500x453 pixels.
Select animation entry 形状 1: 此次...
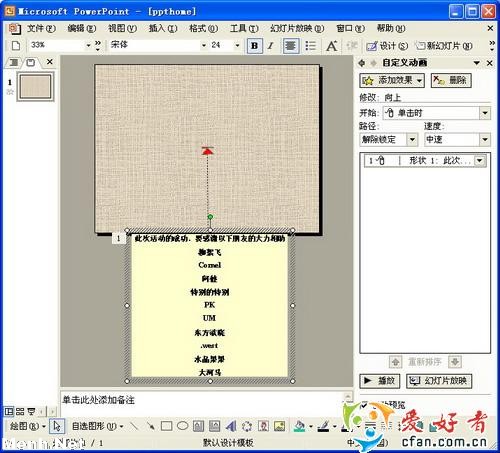(x=425, y=161)
